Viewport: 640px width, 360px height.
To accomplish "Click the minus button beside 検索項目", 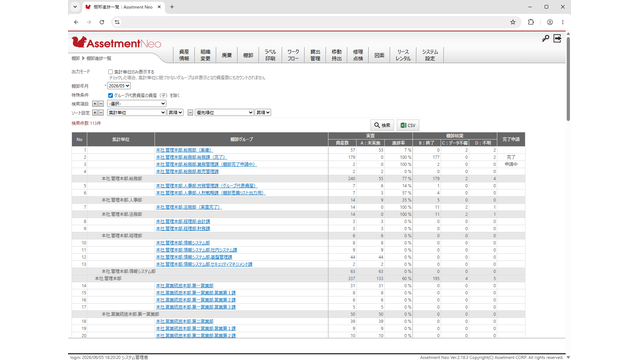I will (x=100, y=104).
